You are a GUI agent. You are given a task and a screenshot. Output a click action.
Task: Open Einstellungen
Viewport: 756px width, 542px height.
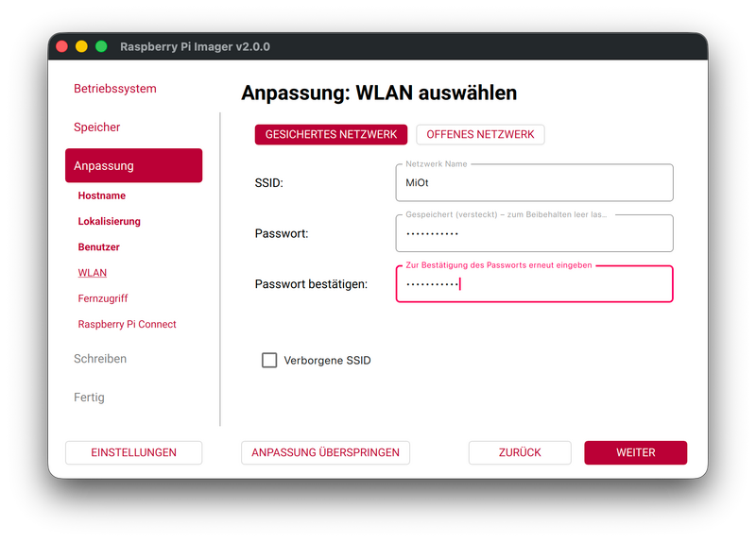(133, 452)
